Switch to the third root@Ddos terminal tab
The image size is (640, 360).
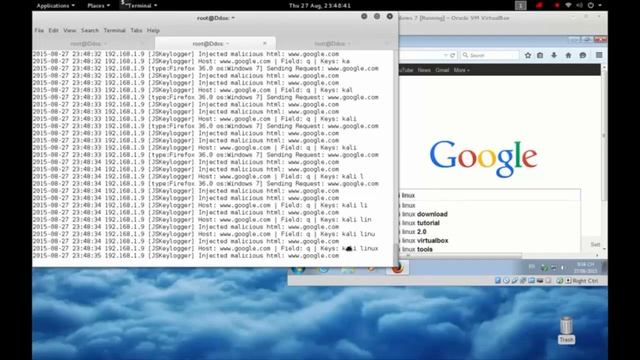[333, 43]
